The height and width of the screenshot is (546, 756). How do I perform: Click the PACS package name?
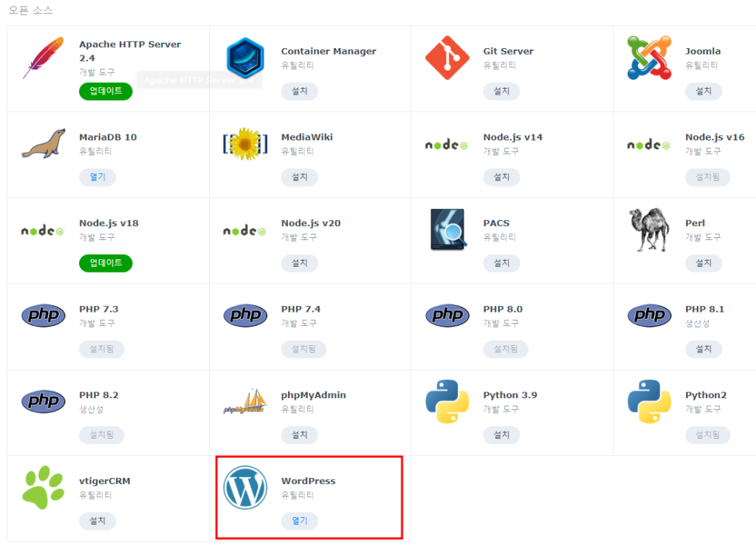pos(497,223)
